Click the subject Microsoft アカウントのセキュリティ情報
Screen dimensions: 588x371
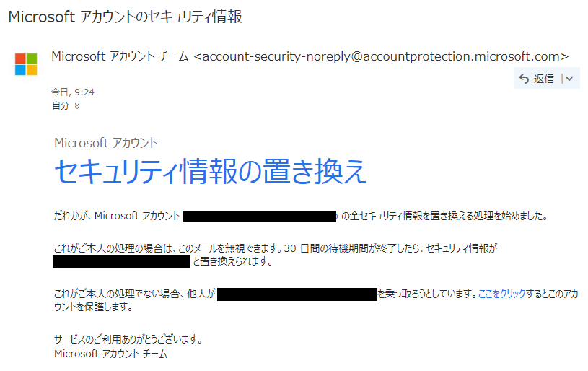pos(125,17)
